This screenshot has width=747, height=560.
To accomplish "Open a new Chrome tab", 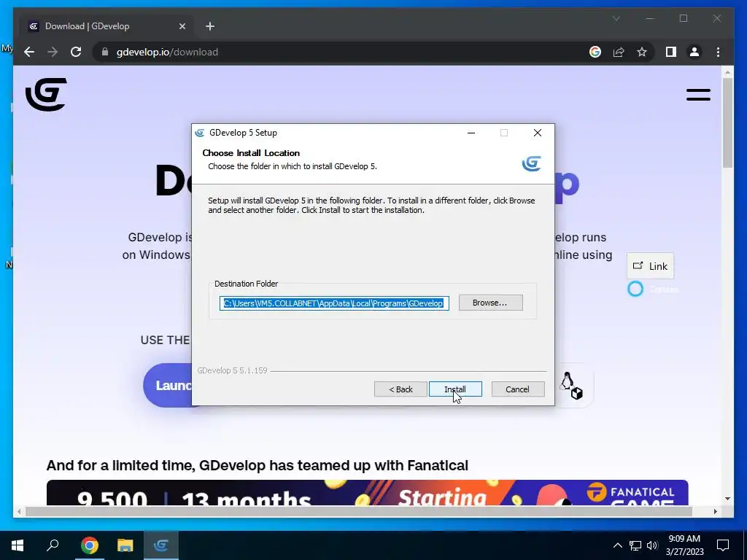I will [210, 26].
